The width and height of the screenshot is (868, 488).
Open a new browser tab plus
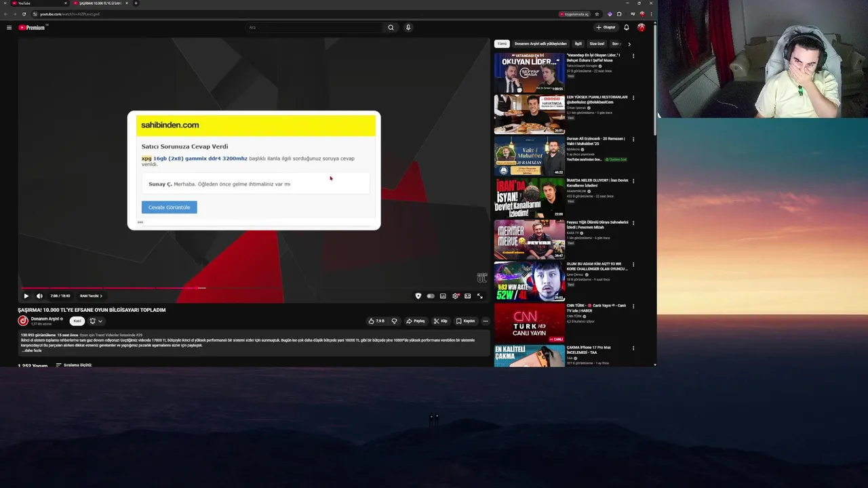click(x=136, y=3)
